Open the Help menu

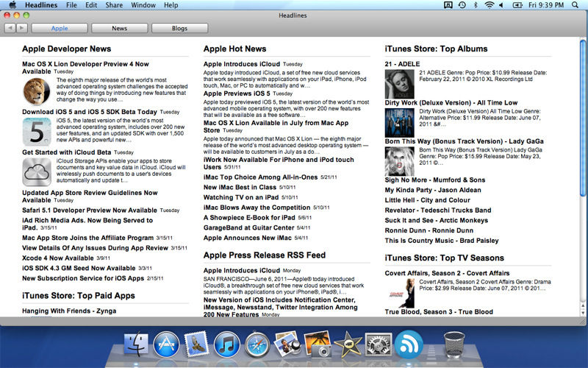(x=171, y=5)
